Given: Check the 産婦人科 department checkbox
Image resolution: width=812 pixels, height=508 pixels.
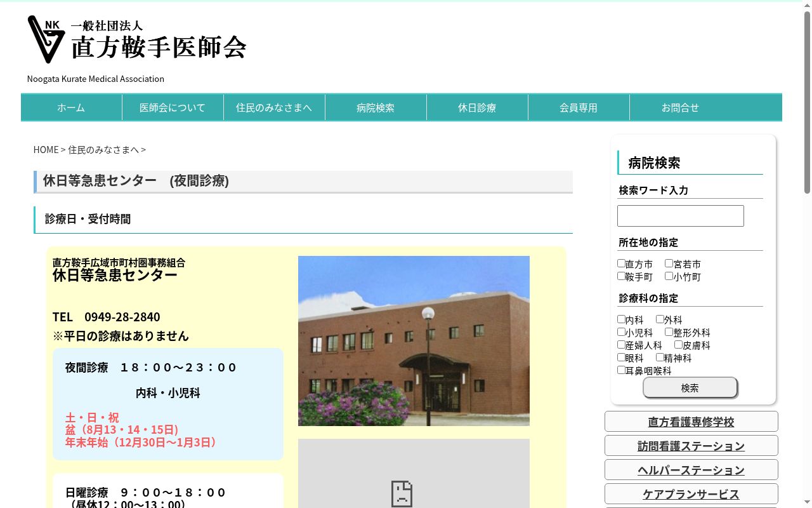Looking at the screenshot, I should point(621,344).
